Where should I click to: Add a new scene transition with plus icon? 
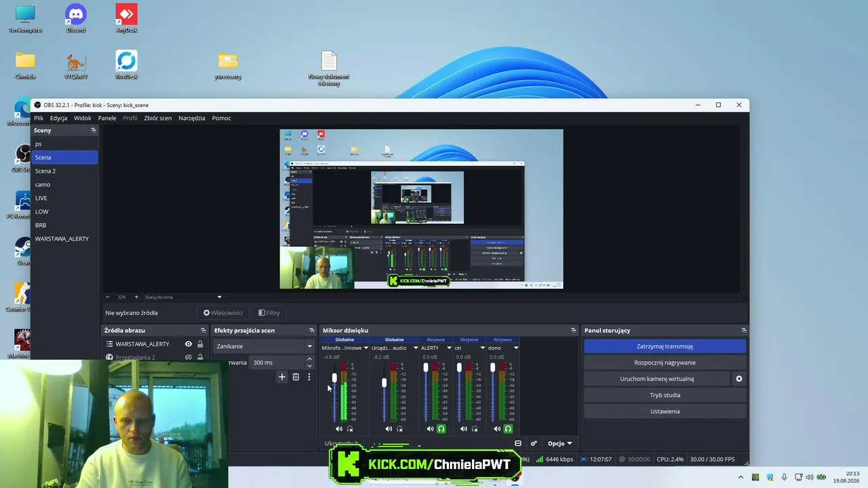coord(282,377)
